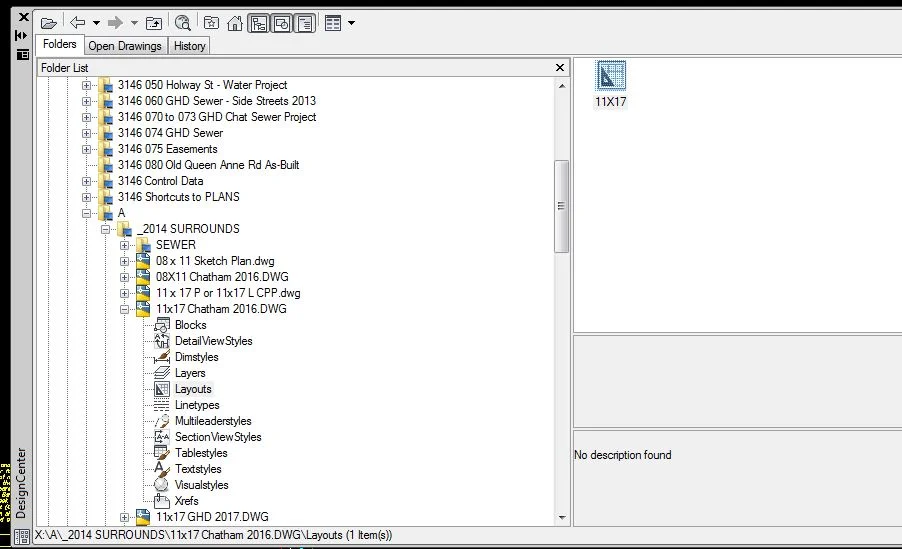Close the DesignCenter palette
This screenshot has width=902, height=549.
pyautogui.click(x=23, y=17)
